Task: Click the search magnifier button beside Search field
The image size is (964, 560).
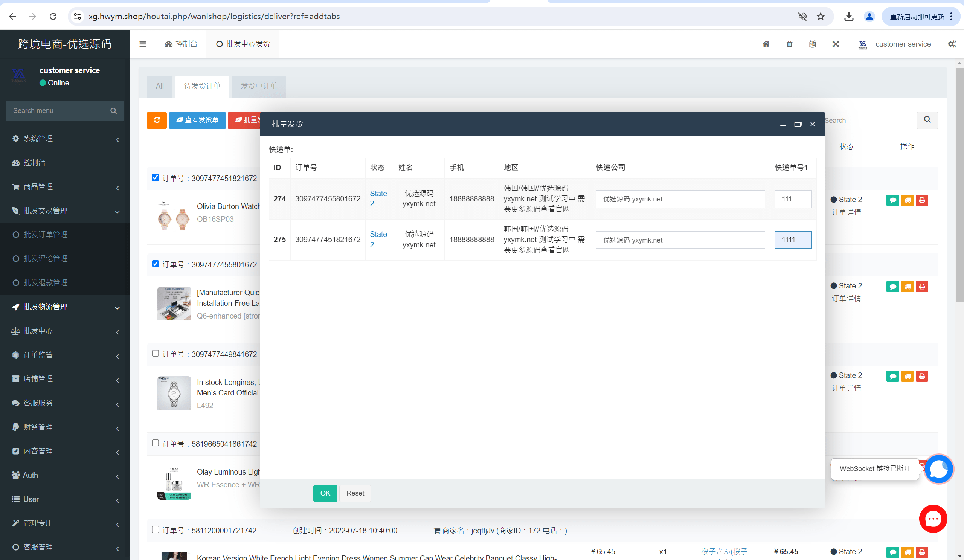Action: click(927, 120)
